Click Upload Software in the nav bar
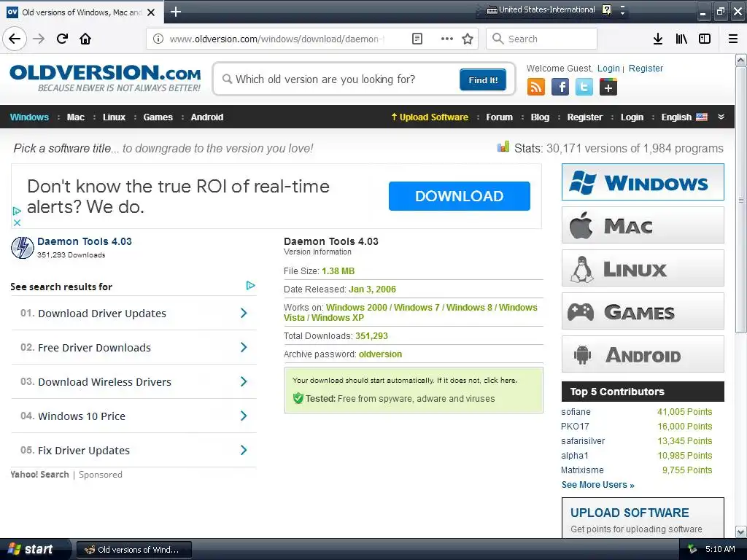Screen dimensions: 747x560 pyautogui.click(x=430, y=117)
